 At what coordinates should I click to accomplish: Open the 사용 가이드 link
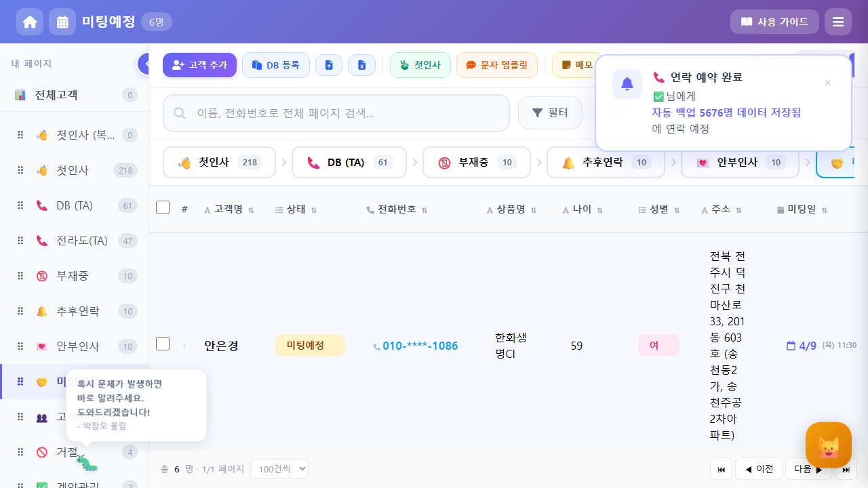(774, 21)
